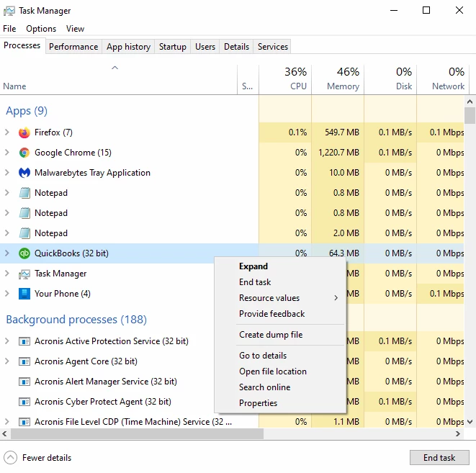Click the Firefox icon in Apps list
The height and width of the screenshot is (473, 476).
24,132
